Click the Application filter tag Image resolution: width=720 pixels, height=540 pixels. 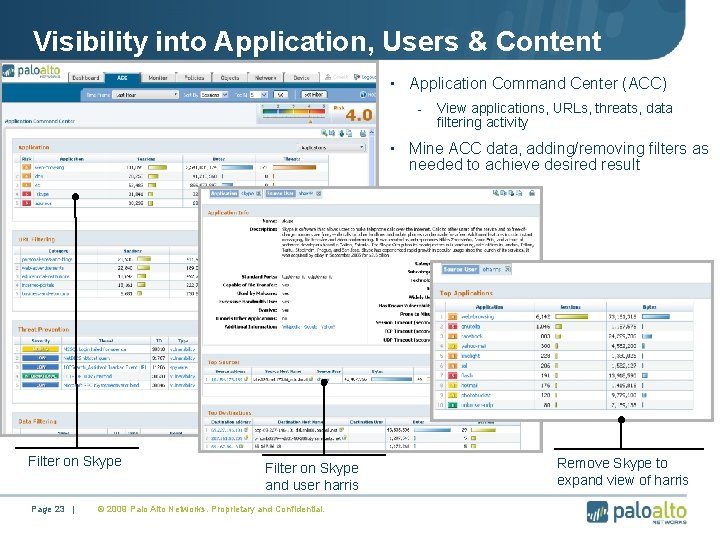point(224,194)
